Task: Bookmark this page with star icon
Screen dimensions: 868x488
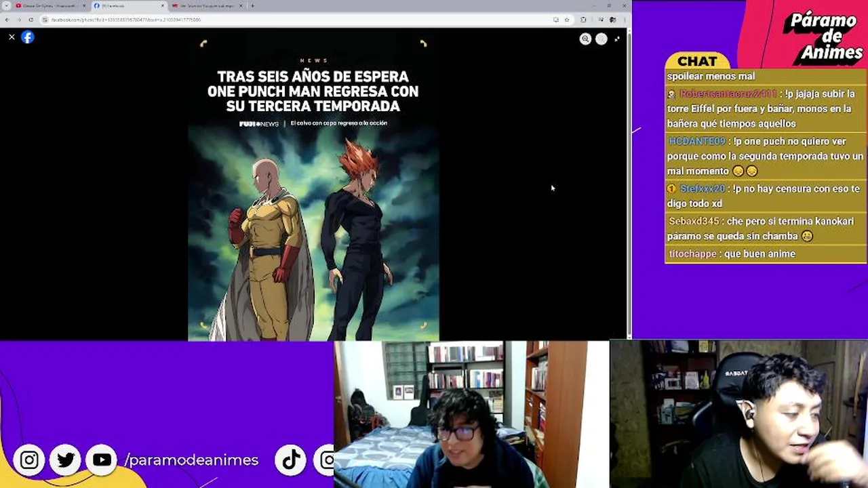Action: 567,20
